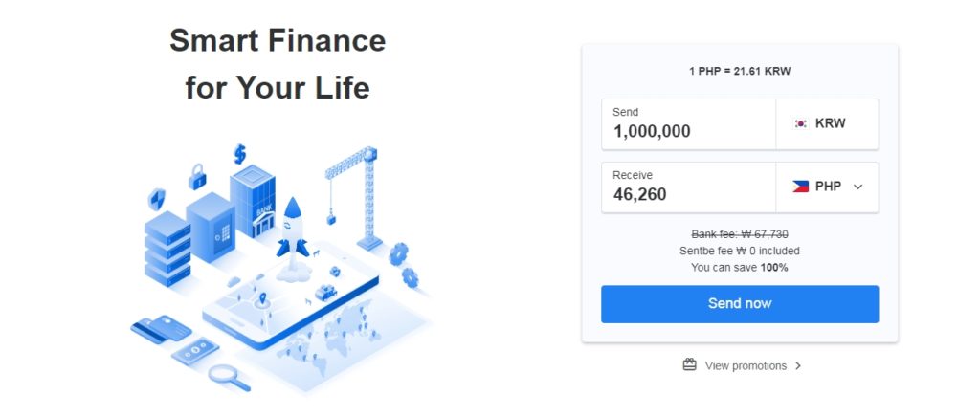Expand View promotions arrow
Viewport: 980px width, 417px height.
coord(798,365)
